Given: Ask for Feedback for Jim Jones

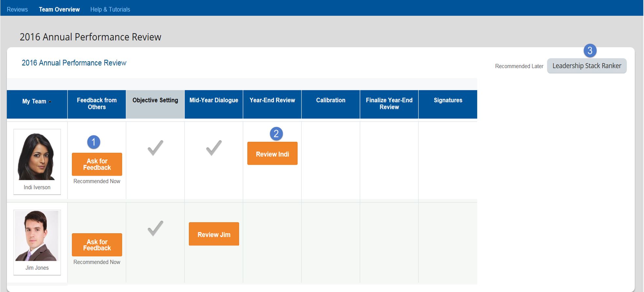Looking at the screenshot, I should [x=97, y=245].
